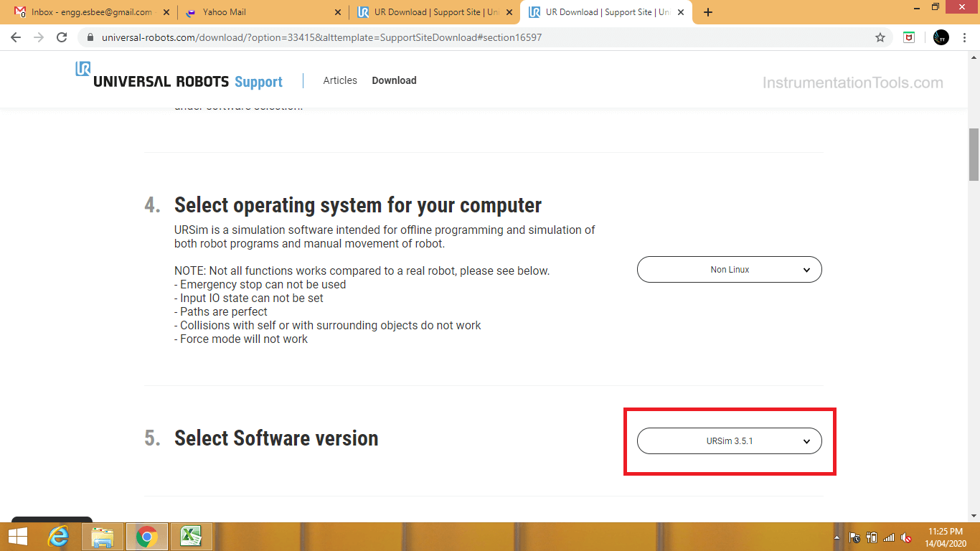Screen dimensions: 980x551
Task: Open File Explorer from the taskbar
Action: coord(103,536)
